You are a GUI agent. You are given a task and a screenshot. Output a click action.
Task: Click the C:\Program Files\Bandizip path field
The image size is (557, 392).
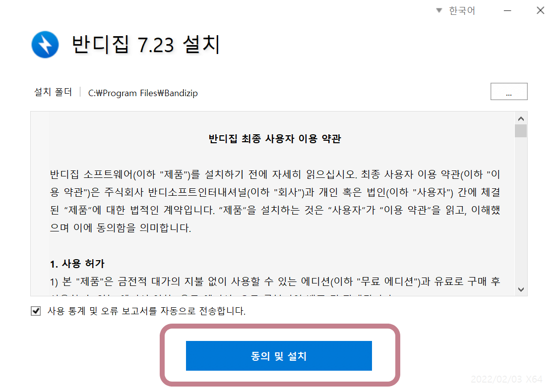(x=143, y=93)
